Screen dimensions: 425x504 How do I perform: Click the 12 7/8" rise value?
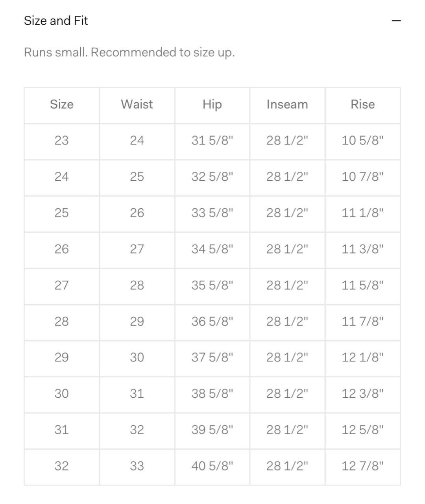click(362, 466)
